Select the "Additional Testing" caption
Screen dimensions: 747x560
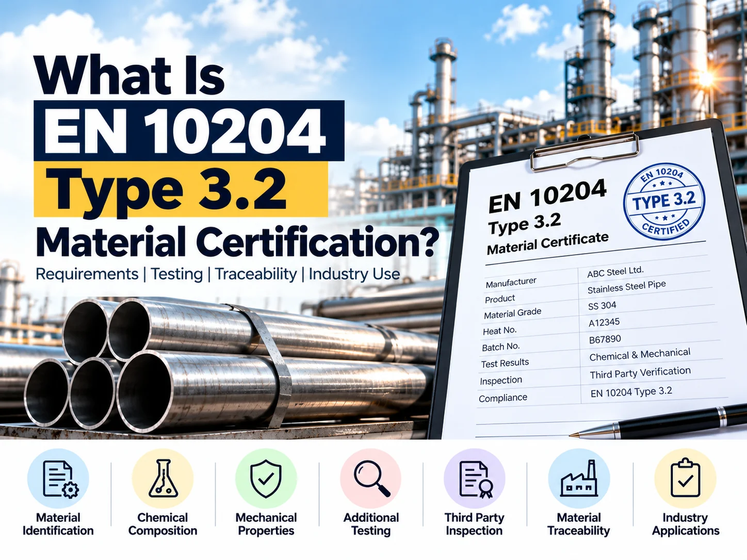tap(371, 524)
